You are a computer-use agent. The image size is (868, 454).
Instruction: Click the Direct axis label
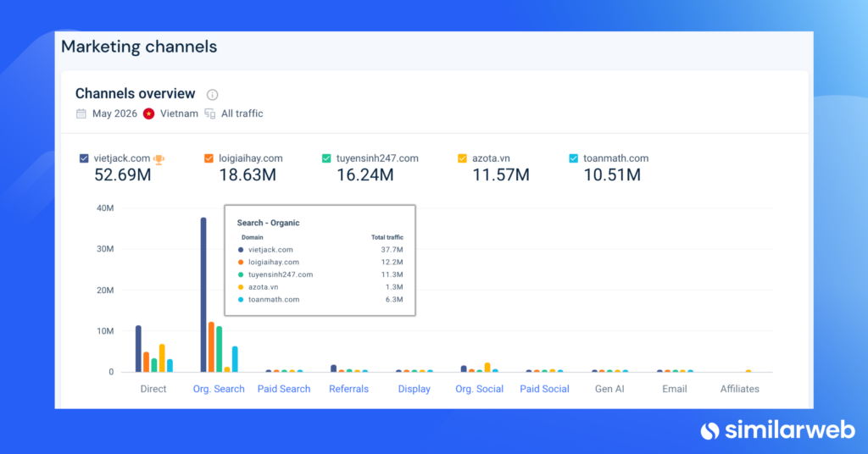click(x=153, y=389)
